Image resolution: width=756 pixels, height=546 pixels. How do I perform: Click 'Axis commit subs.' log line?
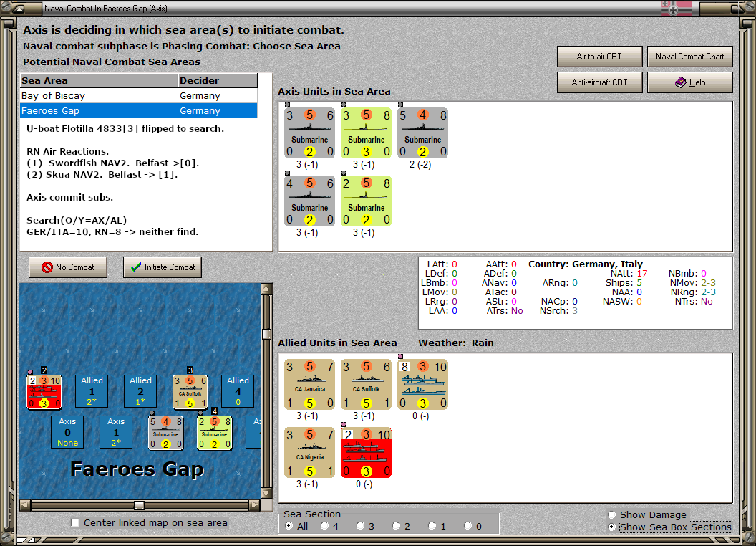point(70,198)
